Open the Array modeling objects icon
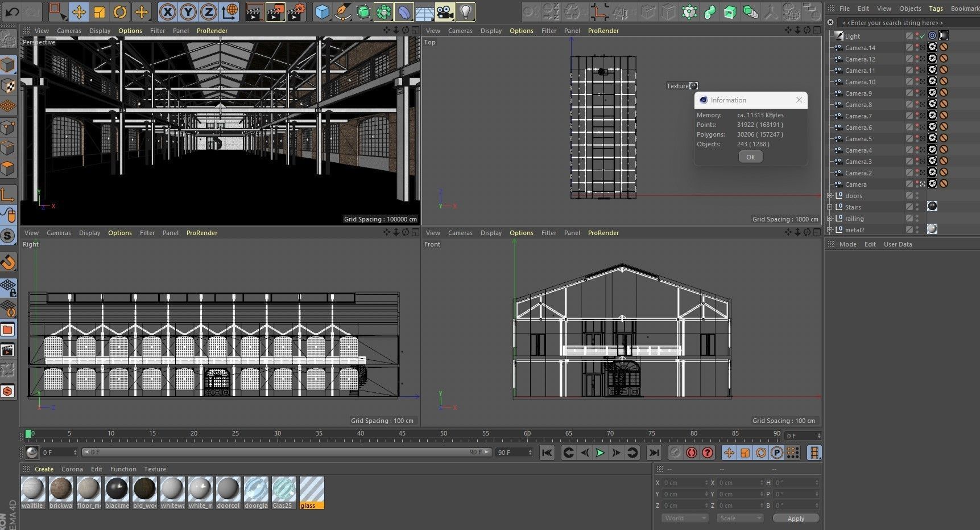 (x=384, y=11)
